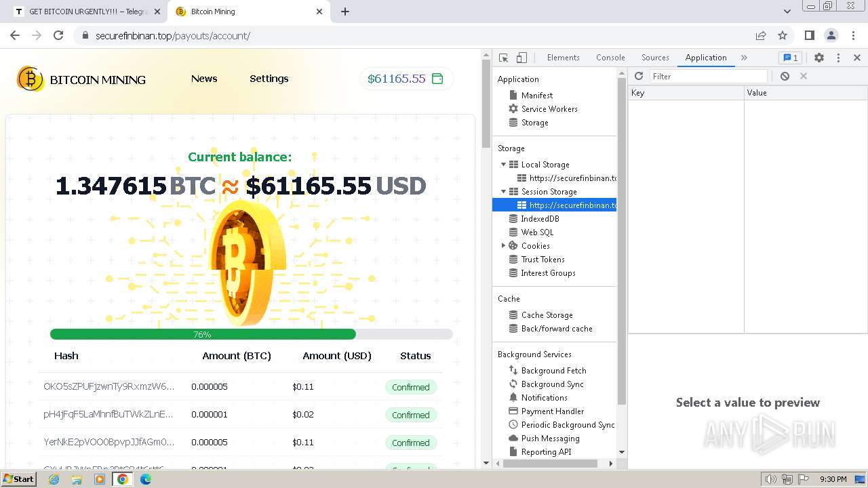
Task: Select Back/forward cache item
Action: (557, 329)
